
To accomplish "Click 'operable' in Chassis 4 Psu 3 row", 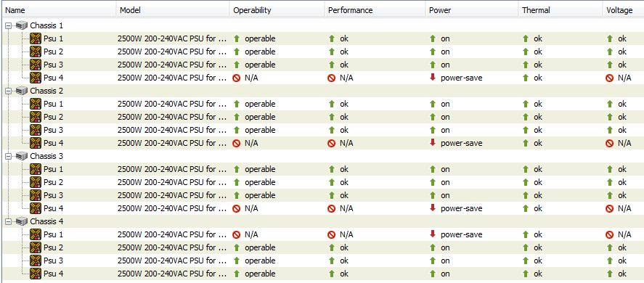I will click(260, 261).
